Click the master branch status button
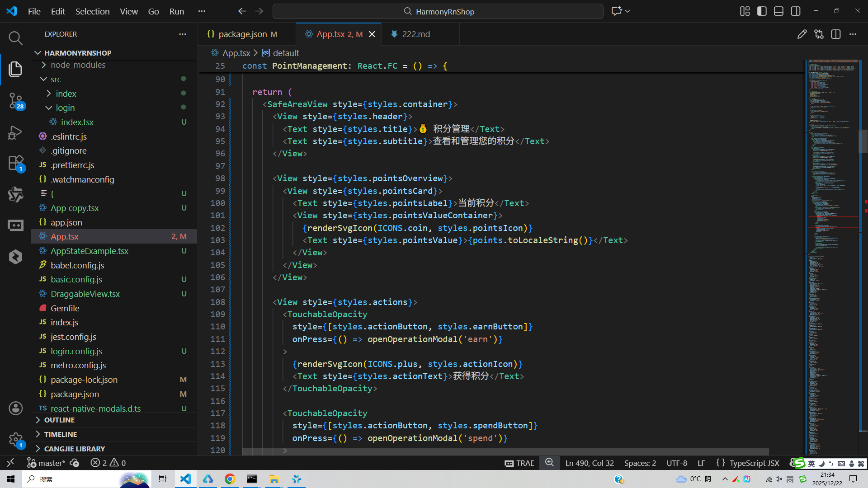This screenshot has height=488, width=868. coord(46,463)
